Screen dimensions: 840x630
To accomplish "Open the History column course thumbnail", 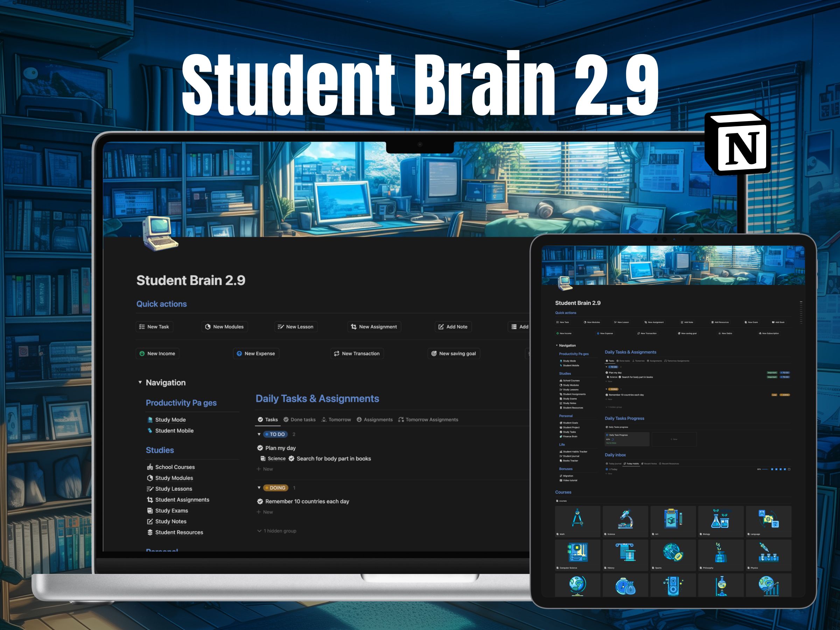I will click(625, 552).
